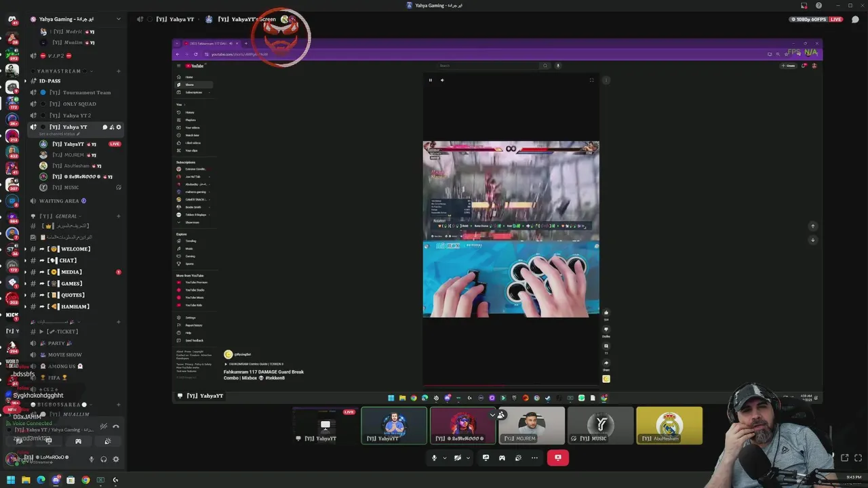The height and width of the screenshot is (488, 868).
Task: Collapse the GENERAL category
Action: (x=58, y=216)
